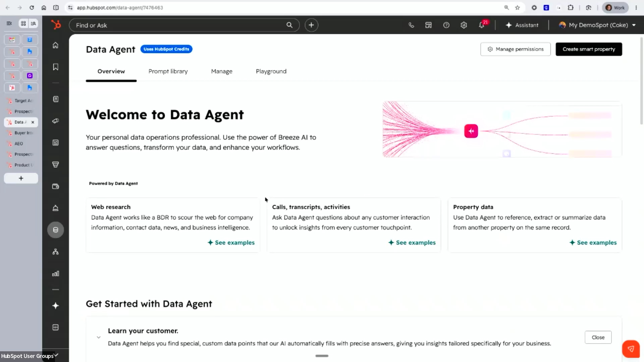
Task: Click the tab search icon
Action: tap(33, 23)
